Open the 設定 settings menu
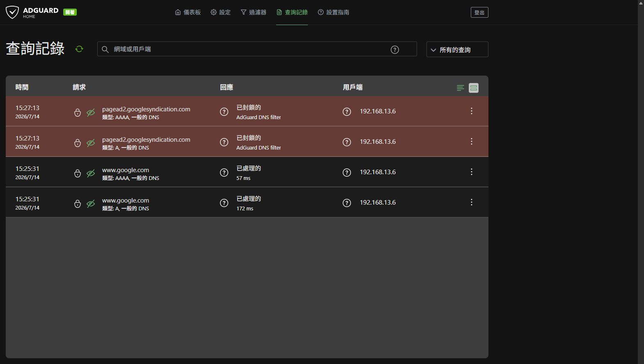The width and height of the screenshot is (644, 364). (220, 12)
